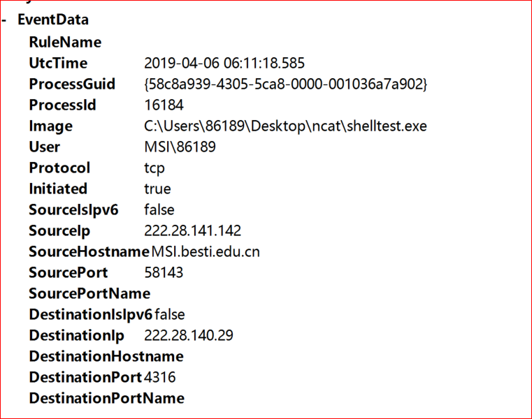Click the SourcePort value 58143
The image size is (532, 419).
[x=164, y=272]
